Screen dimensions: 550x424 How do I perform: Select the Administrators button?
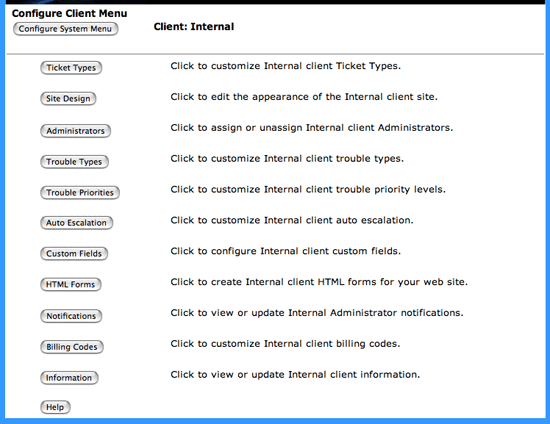click(x=75, y=131)
